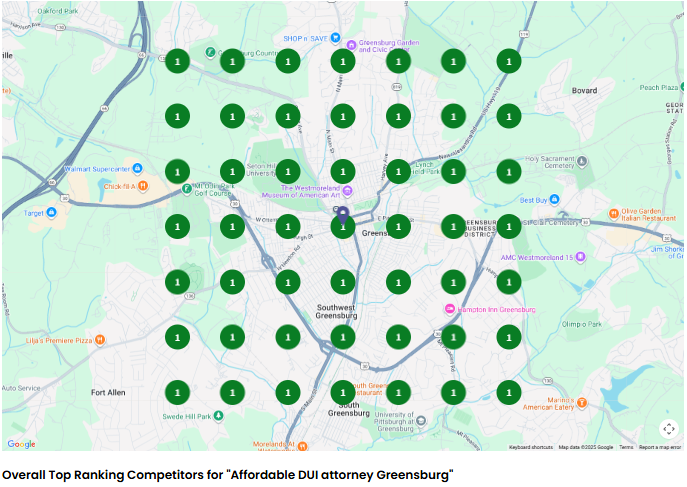The image size is (687, 487).
Task: Open University of Pittsburgh at Greensburg marker
Action: 421,421
